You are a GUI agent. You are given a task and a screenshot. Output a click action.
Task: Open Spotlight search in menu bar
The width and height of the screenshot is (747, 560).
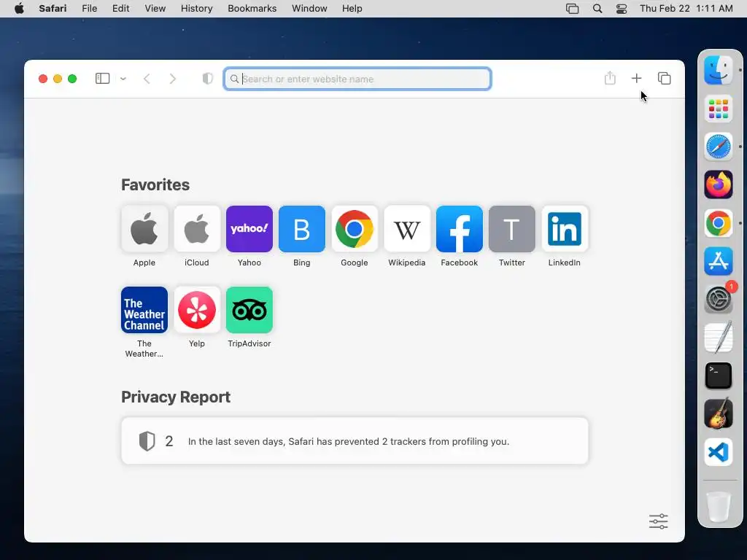(597, 9)
